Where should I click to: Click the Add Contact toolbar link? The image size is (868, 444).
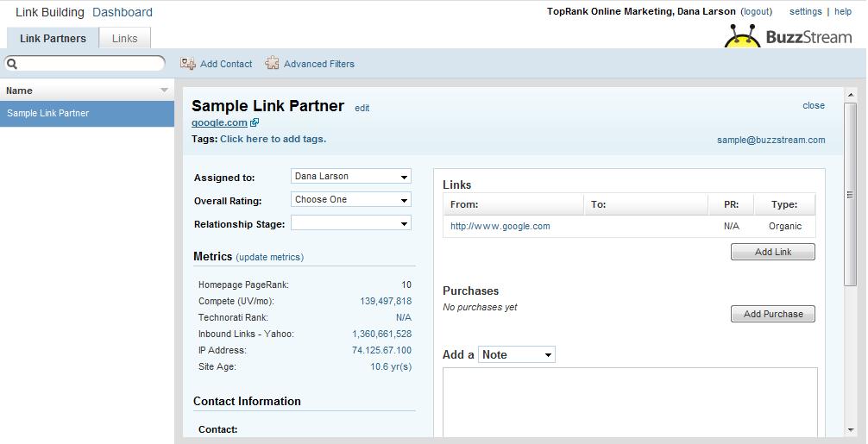(226, 64)
